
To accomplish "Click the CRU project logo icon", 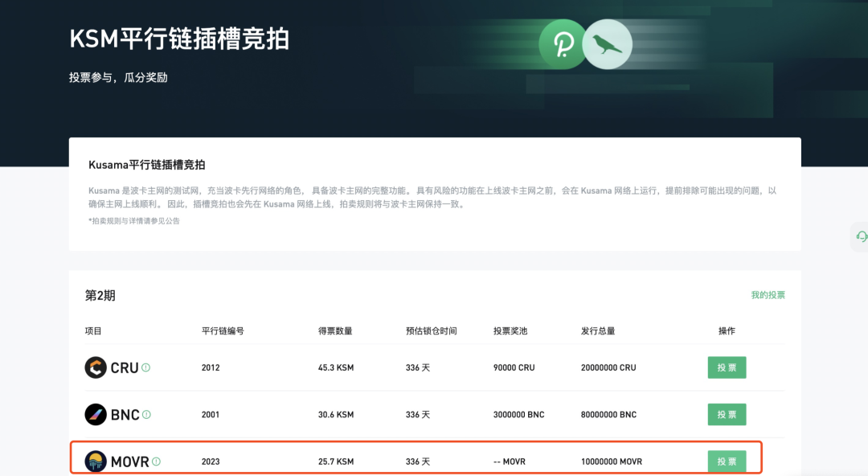I will (95, 367).
